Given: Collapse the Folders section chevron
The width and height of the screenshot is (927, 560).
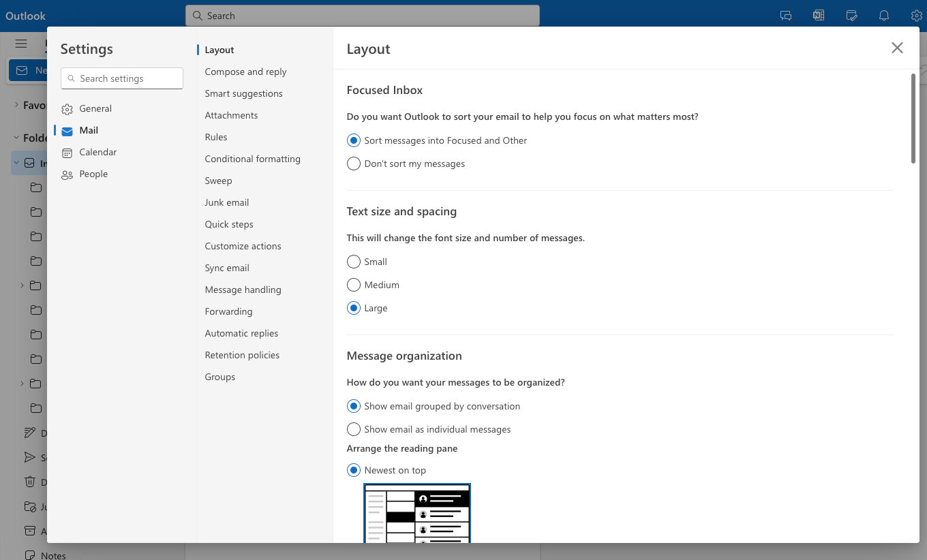Looking at the screenshot, I should (x=16, y=138).
